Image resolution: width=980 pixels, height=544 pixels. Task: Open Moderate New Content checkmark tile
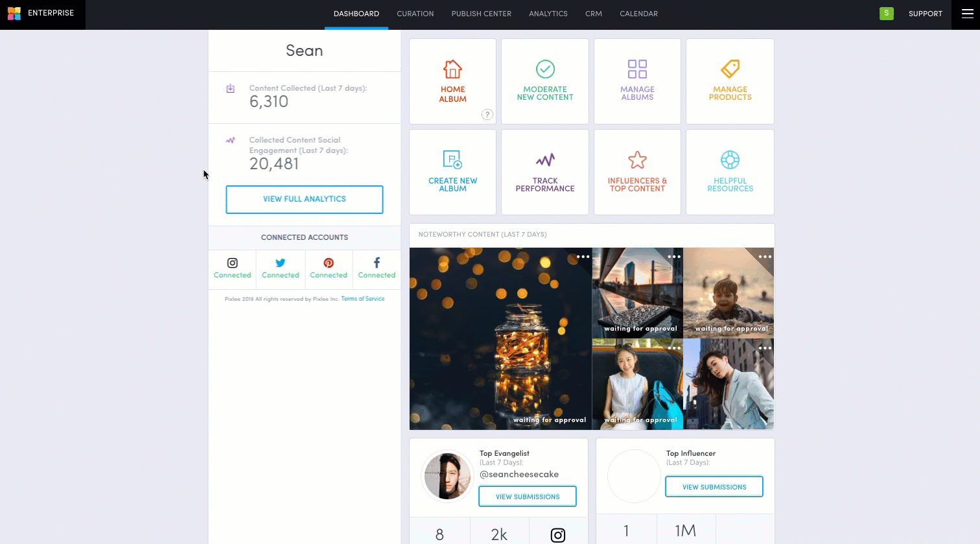pos(544,80)
